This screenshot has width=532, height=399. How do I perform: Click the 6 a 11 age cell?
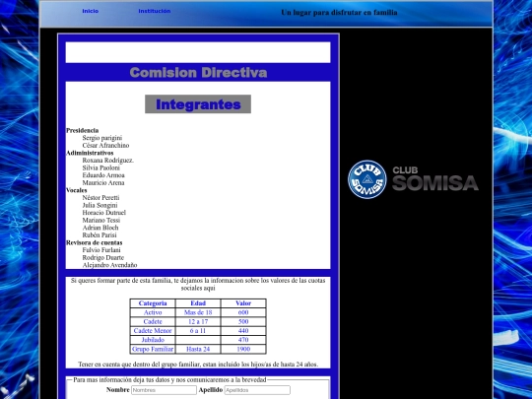[198, 331]
